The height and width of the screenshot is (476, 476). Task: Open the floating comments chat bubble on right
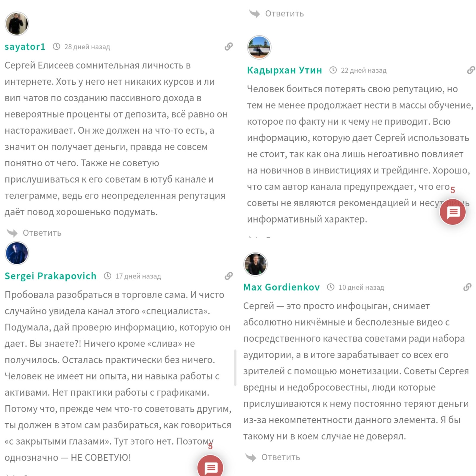[452, 212]
